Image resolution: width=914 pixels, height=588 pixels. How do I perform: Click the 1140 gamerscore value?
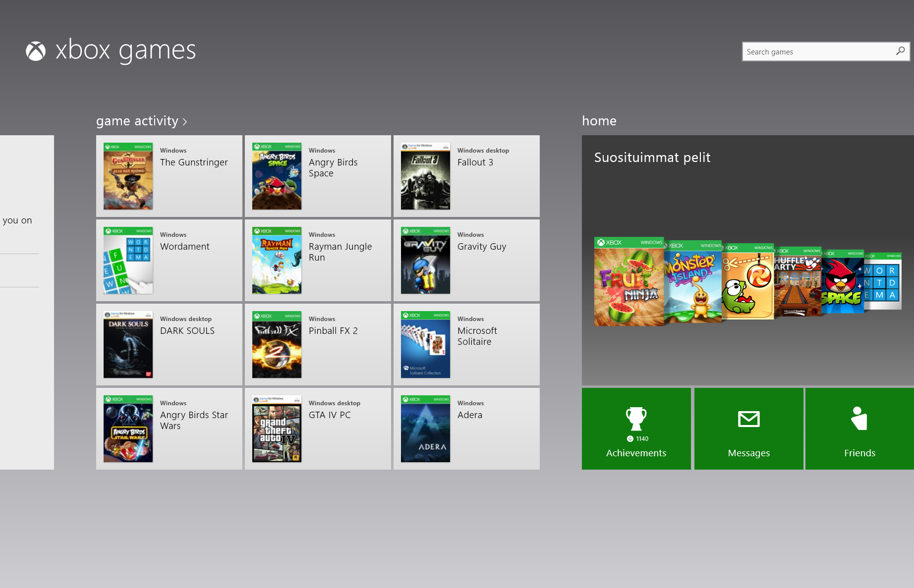pos(642,439)
